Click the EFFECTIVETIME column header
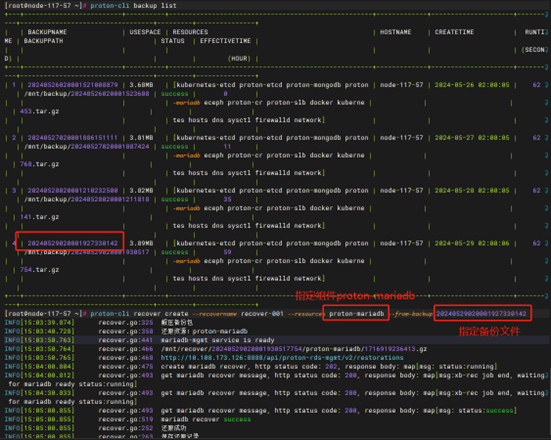This screenshot has height=440, width=551. [x=225, y=41]
